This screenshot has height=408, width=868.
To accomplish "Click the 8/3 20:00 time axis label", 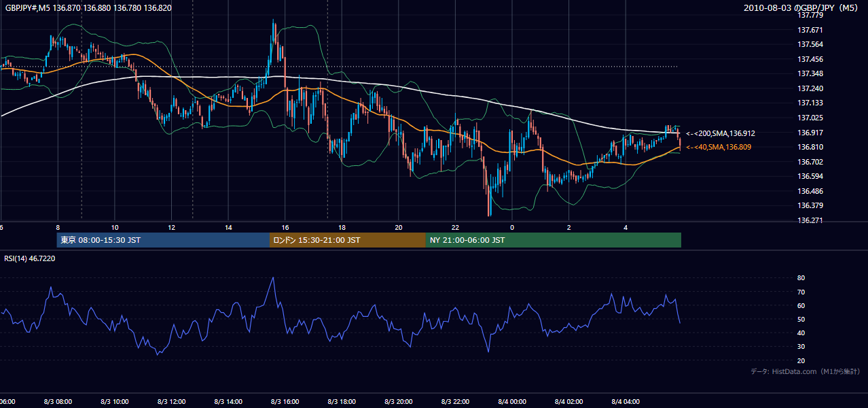I will [x=398, y=402].
